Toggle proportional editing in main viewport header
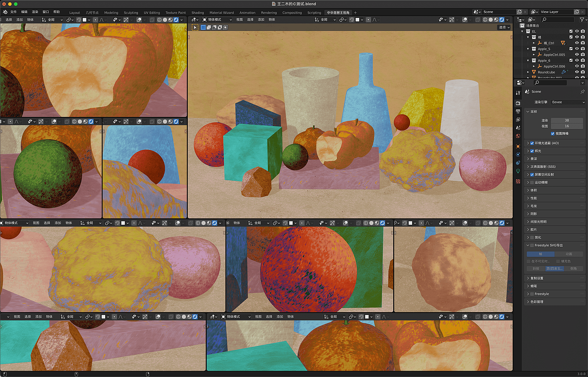 coord(368,20)
